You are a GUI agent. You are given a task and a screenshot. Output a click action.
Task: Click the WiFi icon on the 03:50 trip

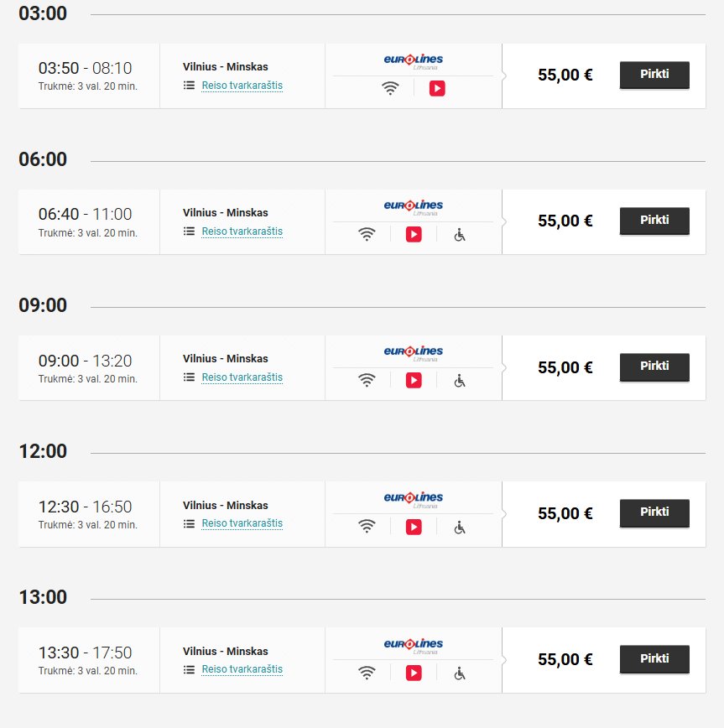point(390,88)
